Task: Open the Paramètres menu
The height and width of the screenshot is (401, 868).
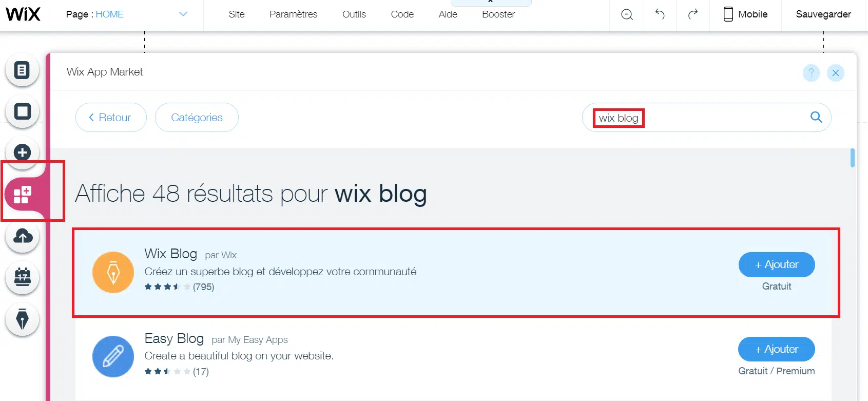Action: tap(294, 14)
